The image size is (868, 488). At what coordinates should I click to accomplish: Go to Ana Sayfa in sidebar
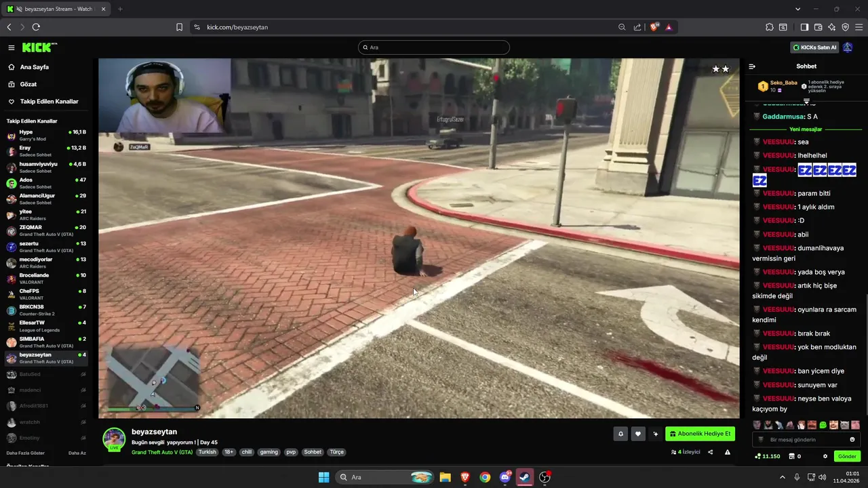(x=34, y=67)
